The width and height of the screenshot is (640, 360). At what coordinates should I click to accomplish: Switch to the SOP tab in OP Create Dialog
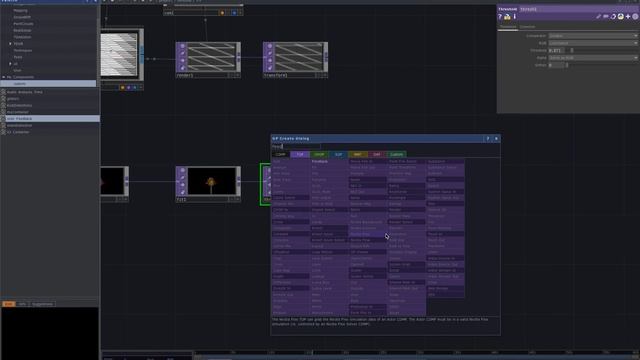[x=338, y=154]
